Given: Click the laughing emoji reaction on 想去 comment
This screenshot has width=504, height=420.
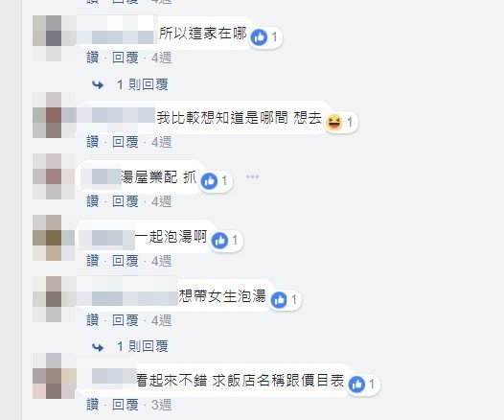Looking at the screenshot, I should (x=334, y=122).
